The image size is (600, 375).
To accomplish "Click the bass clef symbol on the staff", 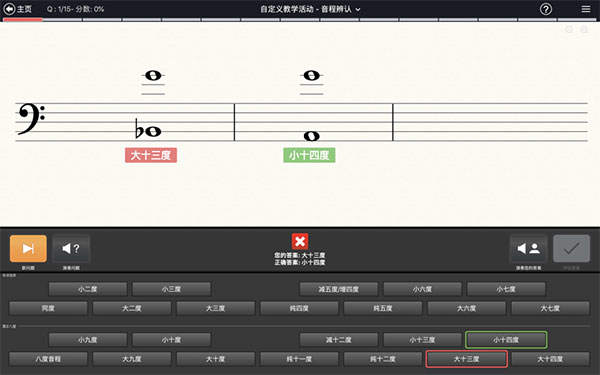I will (x=31, y=119).
